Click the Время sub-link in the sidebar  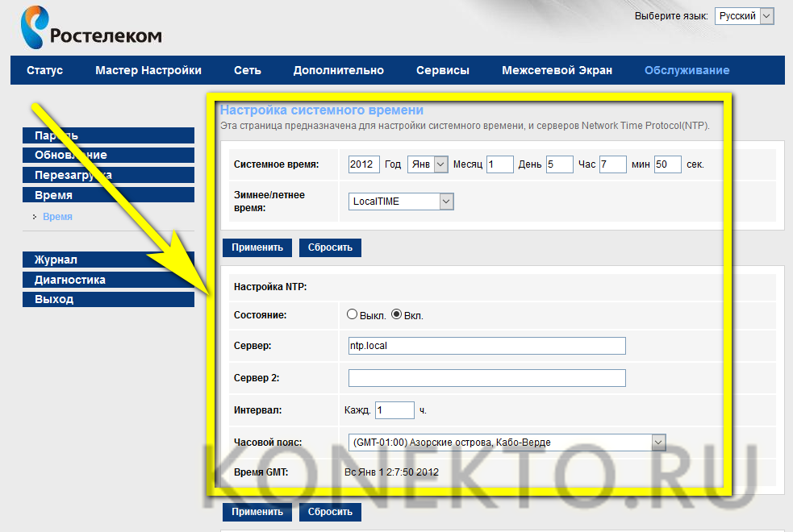point(57,217)
